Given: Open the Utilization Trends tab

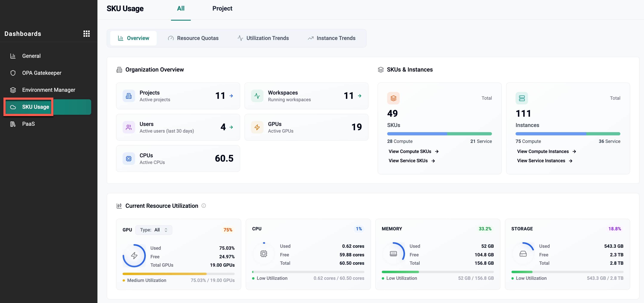Looking at the screenshot, I should coord(263,38).
